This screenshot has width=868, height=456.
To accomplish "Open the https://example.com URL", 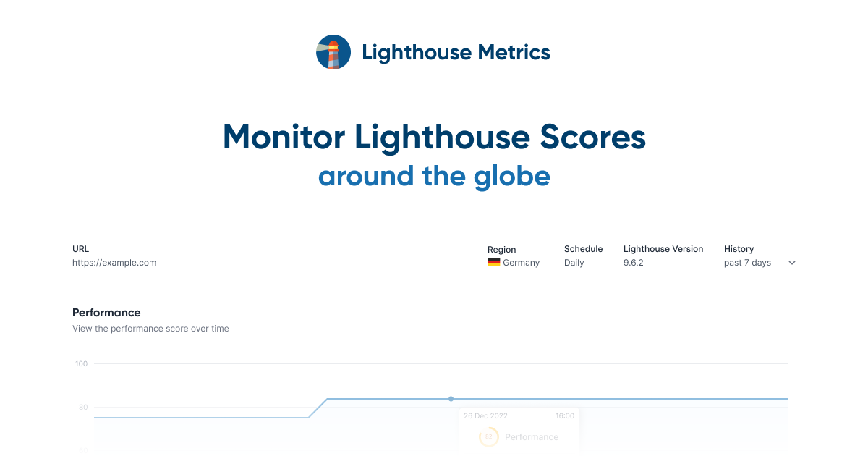I will pos(114,263).
